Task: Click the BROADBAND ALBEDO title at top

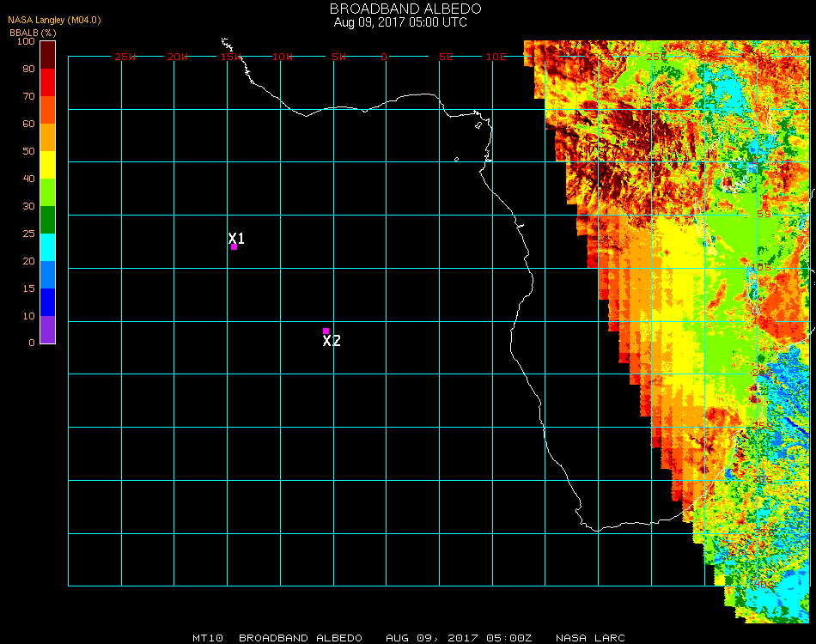Action: click(x=400, y=9)
